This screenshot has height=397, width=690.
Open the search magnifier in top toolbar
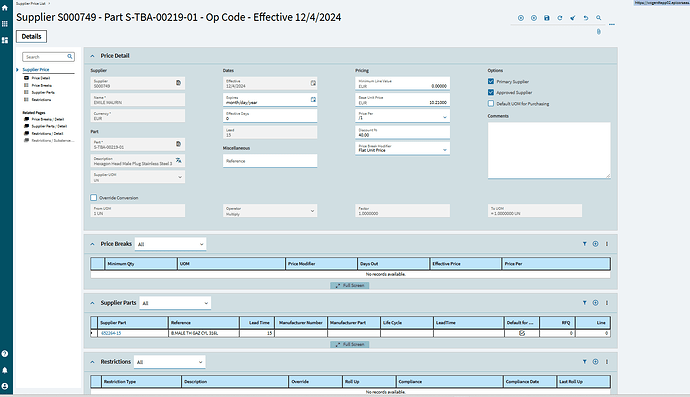(598, 18)
